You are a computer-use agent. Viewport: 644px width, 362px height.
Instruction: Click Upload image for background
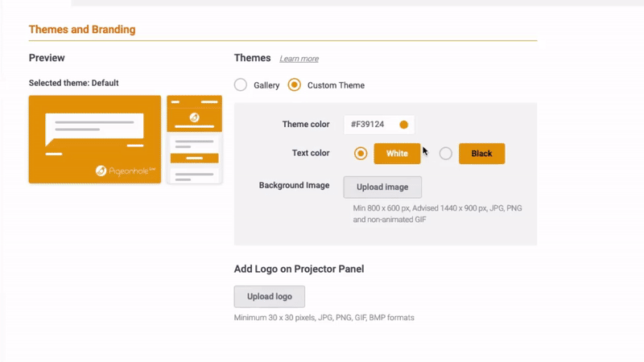coord(382,187)
